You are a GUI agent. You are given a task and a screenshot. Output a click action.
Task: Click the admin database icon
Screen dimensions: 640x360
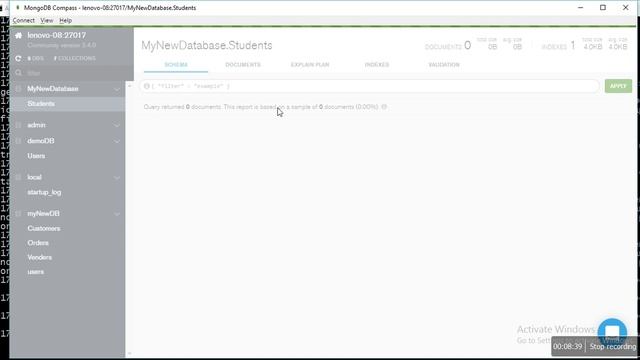pyautogui.click(x=18, y=125)
